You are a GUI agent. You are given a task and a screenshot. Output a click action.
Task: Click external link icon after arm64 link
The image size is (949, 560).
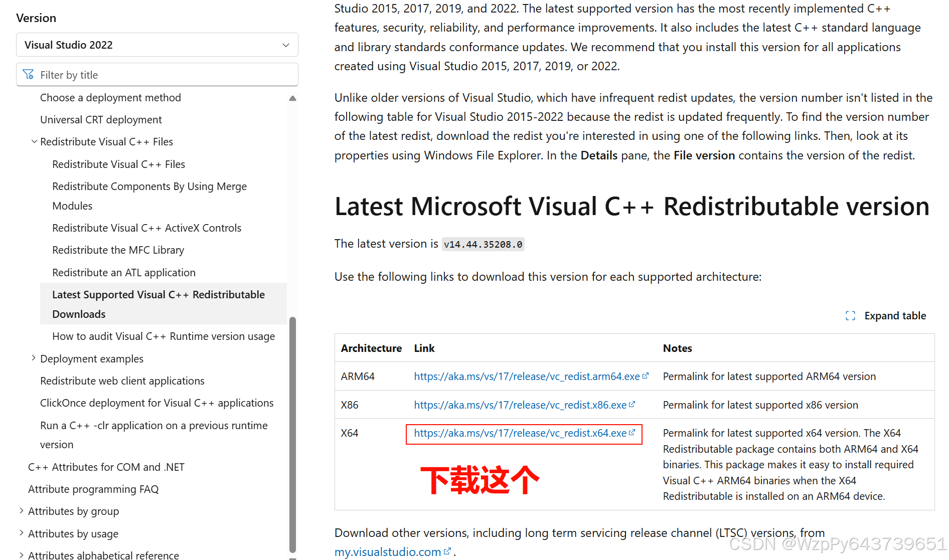646,376
